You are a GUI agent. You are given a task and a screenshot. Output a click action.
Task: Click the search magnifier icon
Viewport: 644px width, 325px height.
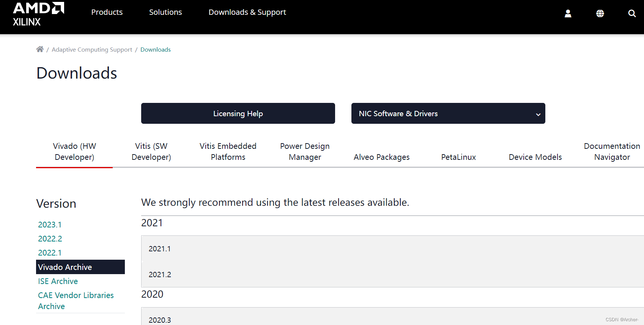coord(632,14)
